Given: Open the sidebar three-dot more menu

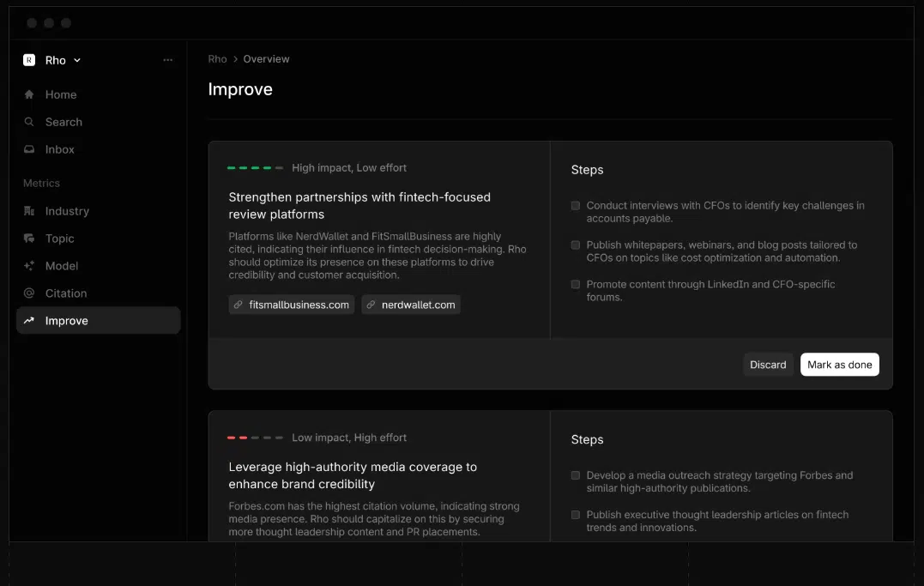Looking at the screenshot, I should click(x=168, y=60).
